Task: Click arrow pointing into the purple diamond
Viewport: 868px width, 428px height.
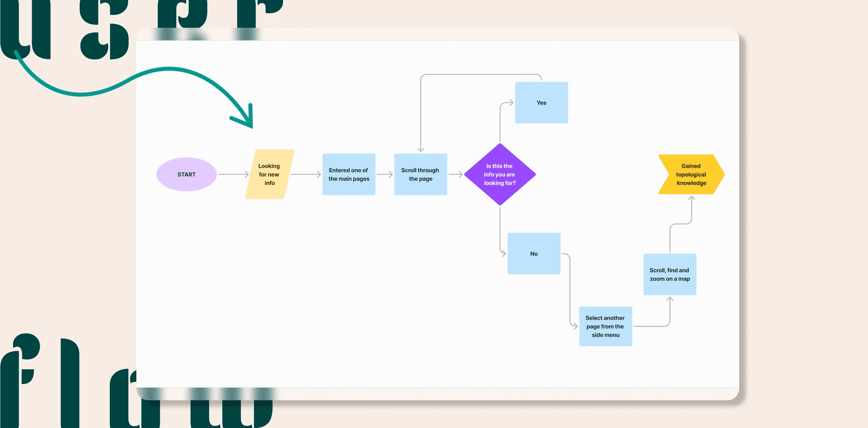Action: (x=456, y=174)
